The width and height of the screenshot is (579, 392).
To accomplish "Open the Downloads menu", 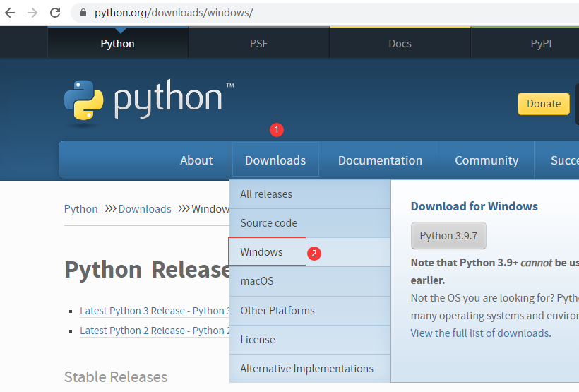I will tap(275, 160).
